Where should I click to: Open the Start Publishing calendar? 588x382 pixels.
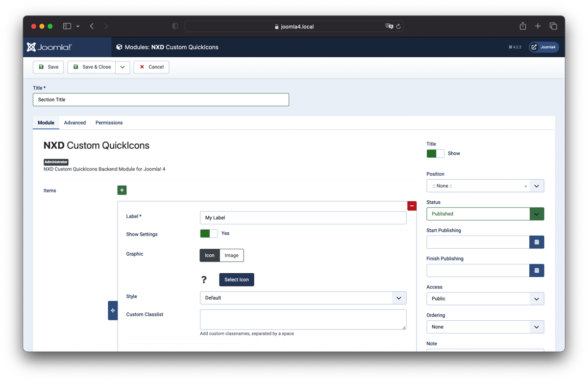point(537,242)
